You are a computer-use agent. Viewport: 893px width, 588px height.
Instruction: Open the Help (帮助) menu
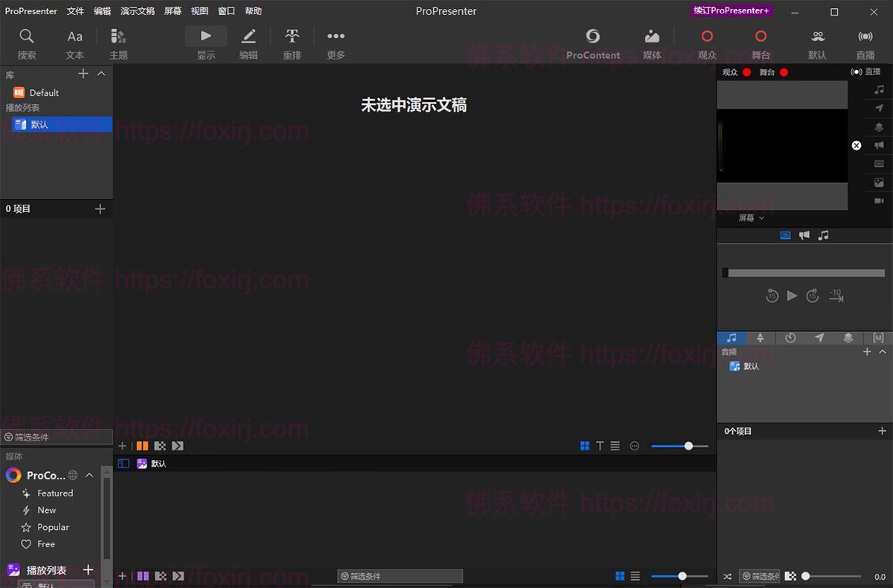point(253,11)
